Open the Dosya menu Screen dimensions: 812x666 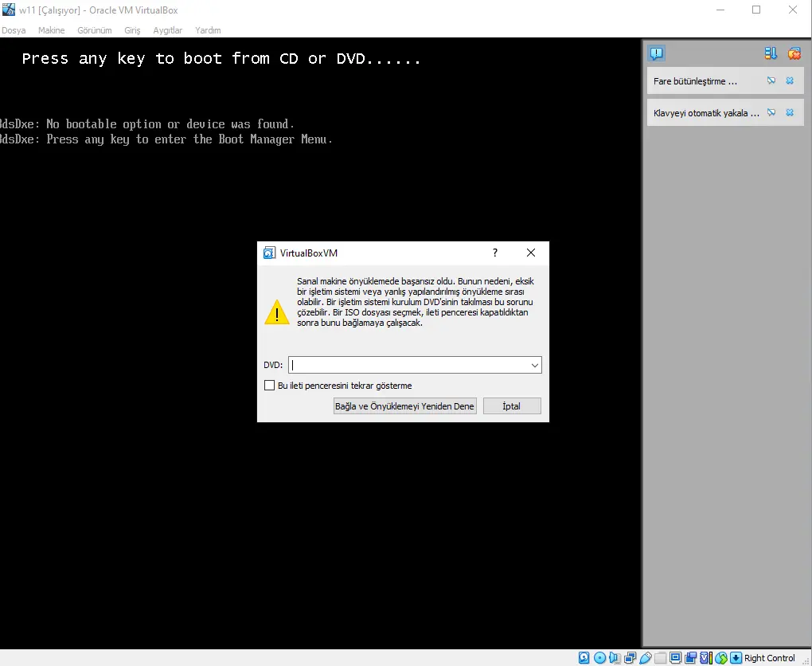pyautogui.click(x=14, y=30)
